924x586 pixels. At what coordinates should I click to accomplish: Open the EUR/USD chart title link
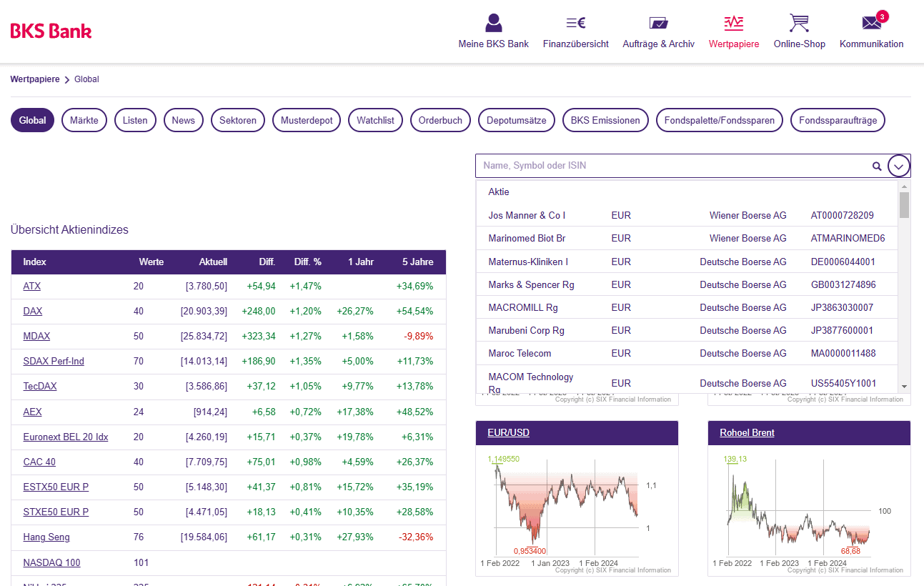508,432
